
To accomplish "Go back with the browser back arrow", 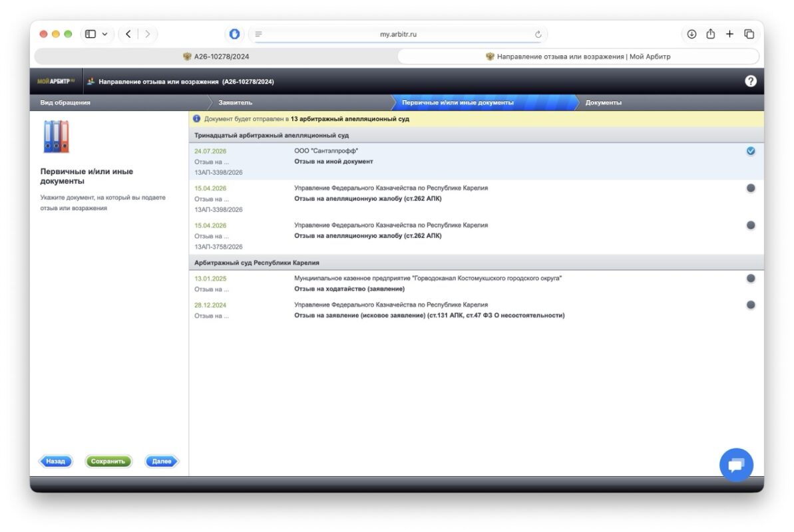I will (x=128, y=34).
